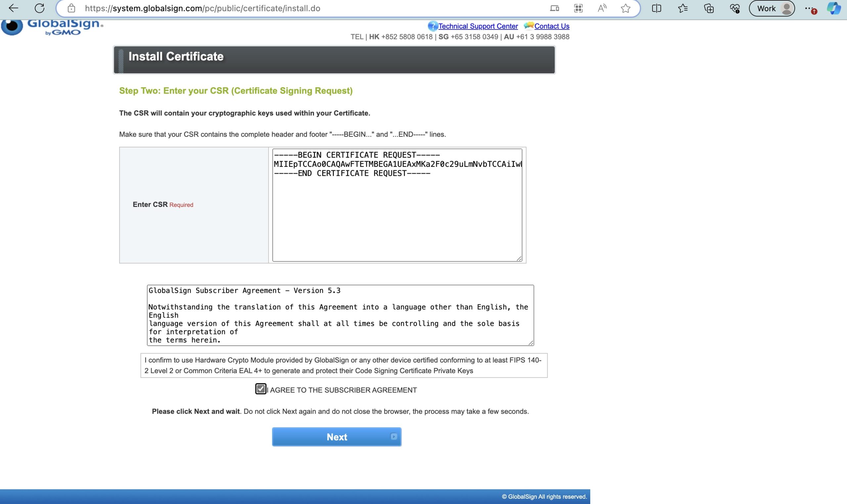Open the Work profile menu
The height and width of the screenshot is (504, 847).
point(772,8)
